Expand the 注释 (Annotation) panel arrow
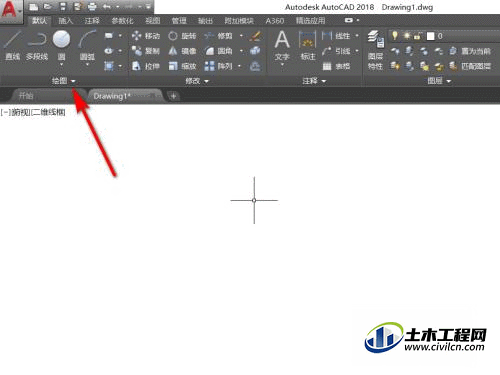Viewport: 500px width, 375px height. [x=324, y=81]
